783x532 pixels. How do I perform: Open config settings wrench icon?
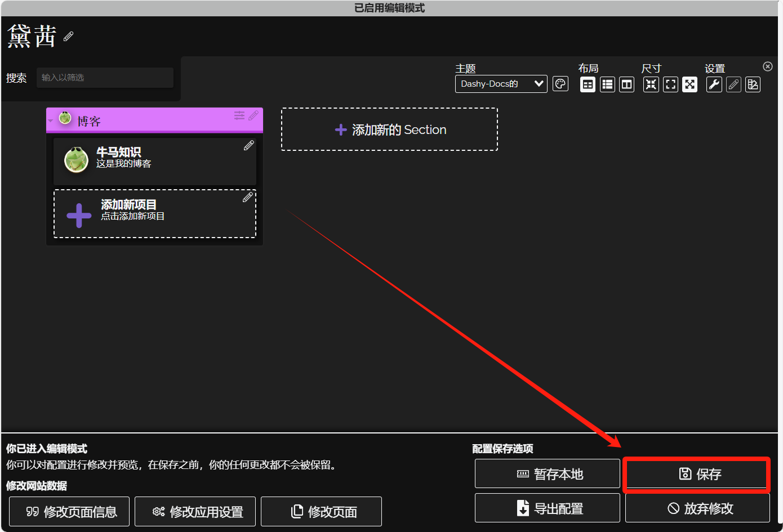click(x=714, y=84)
